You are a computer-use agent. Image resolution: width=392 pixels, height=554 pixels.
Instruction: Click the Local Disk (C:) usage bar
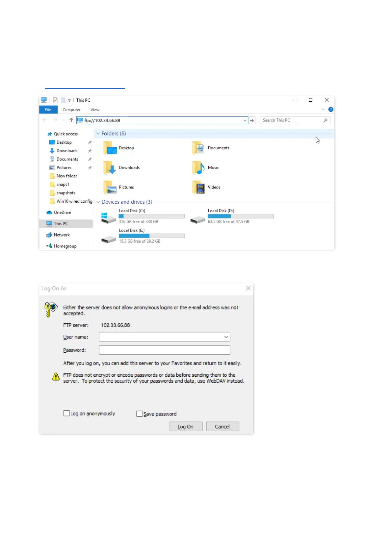pos(152,216)
